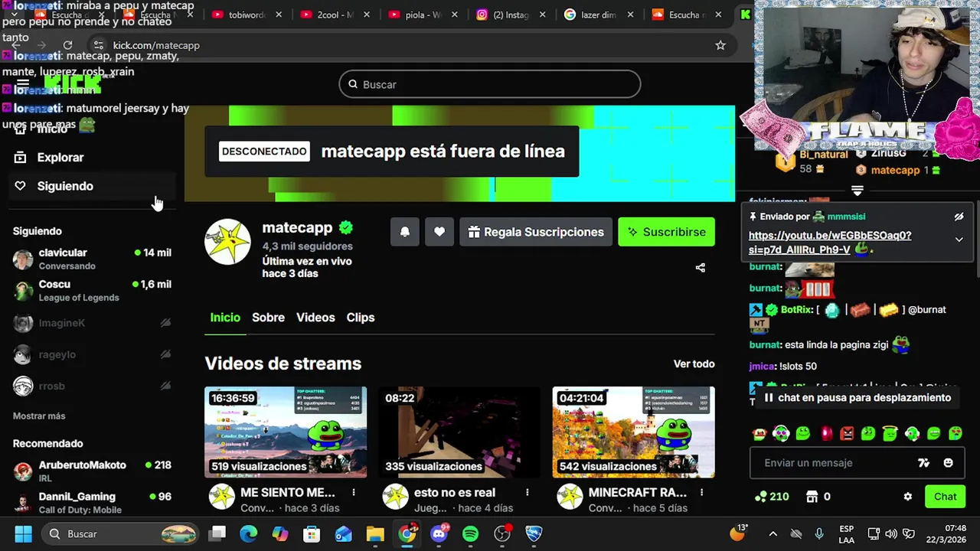Screen dimensions: 980x551
Task: Open the Inicio tab on the channel
Action: (225, 317)
